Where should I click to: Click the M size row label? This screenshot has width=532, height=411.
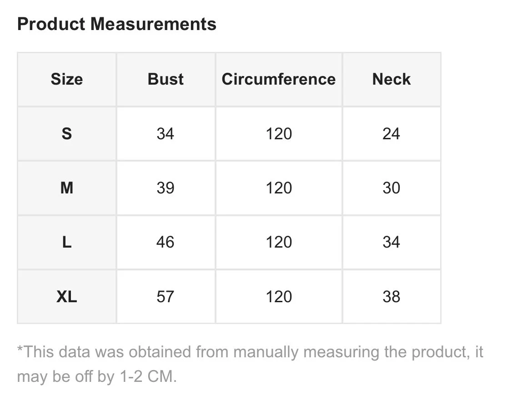coord(67,188)
